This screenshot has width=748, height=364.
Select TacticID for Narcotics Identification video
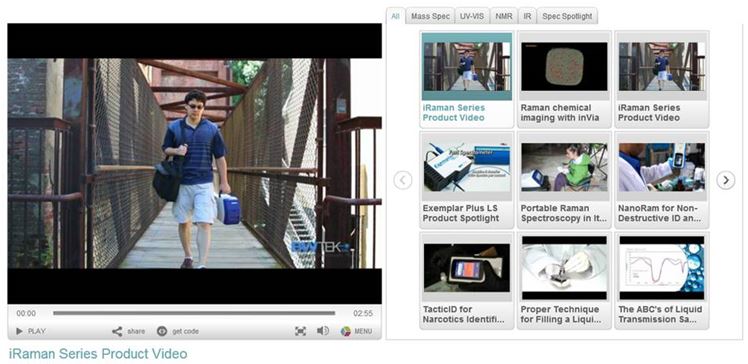tap(467, 281)
